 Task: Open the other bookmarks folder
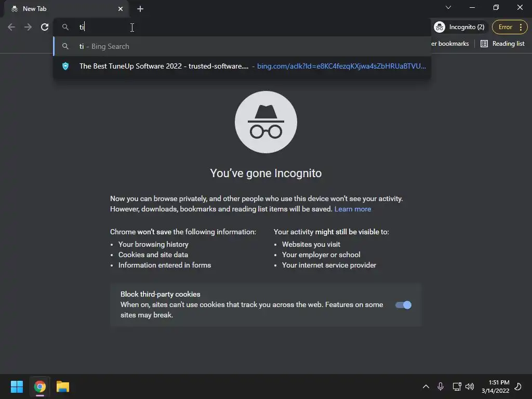(x=450, y=44)
